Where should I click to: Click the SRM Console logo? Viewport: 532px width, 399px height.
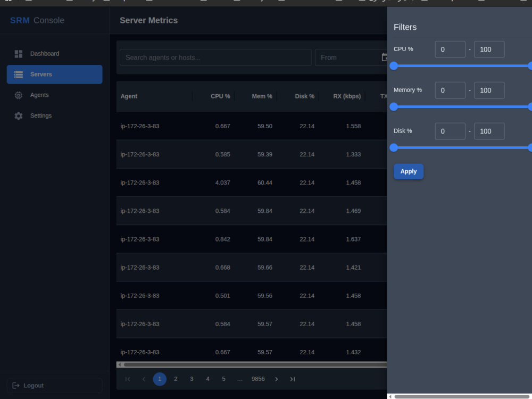pos(37,20)
